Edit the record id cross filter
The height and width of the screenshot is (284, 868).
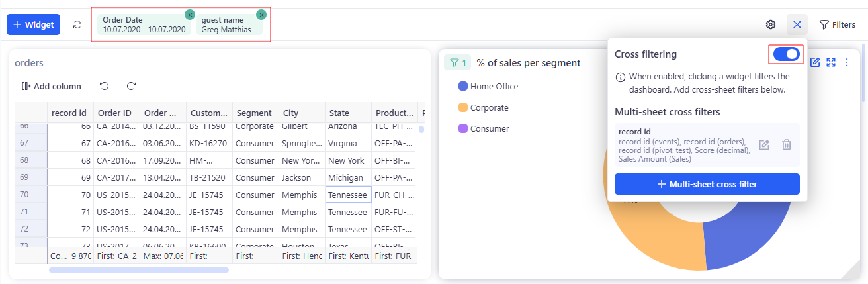pyautogui.click(x=764, y=144)
